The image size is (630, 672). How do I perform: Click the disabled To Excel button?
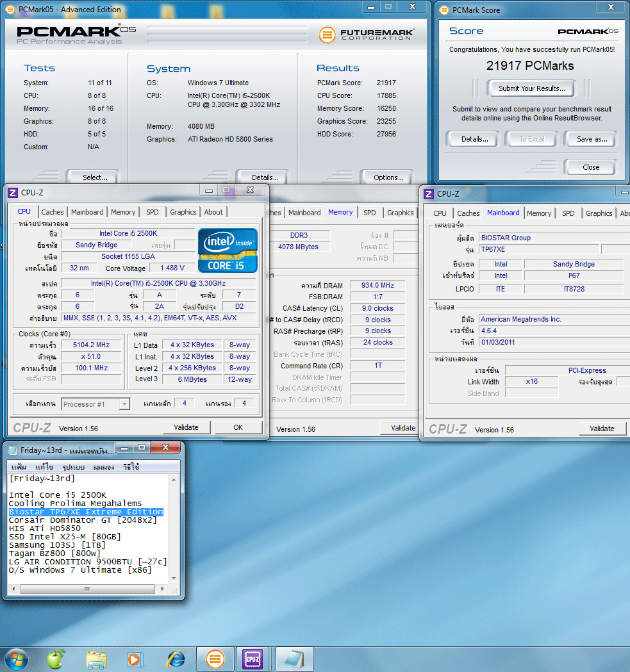531,139
